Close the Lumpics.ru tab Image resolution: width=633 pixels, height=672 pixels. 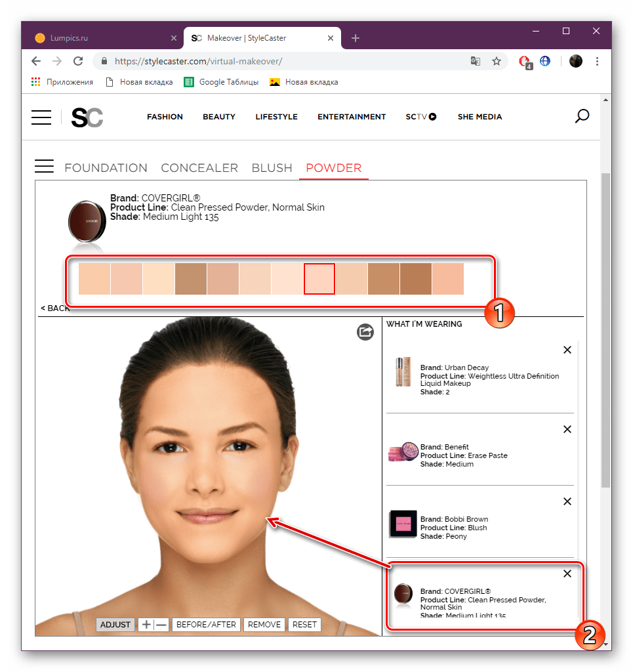tap(173, 38)
